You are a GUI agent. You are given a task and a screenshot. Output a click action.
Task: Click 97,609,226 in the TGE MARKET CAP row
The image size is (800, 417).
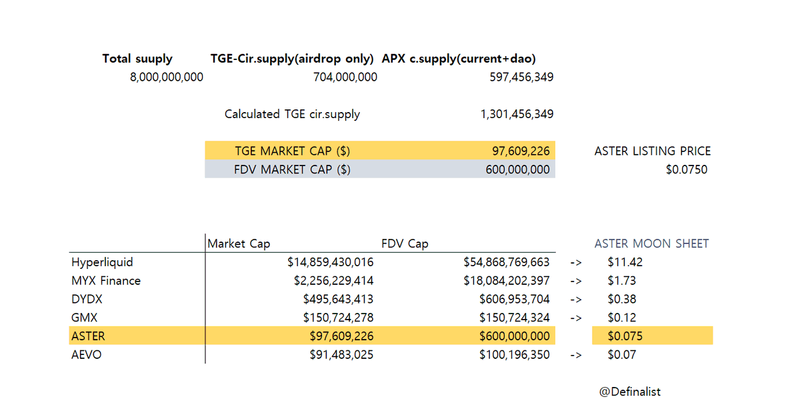(521, 151)
